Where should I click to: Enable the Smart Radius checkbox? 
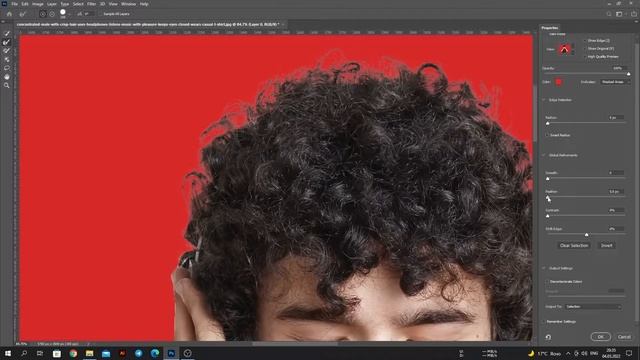point(547,135)
